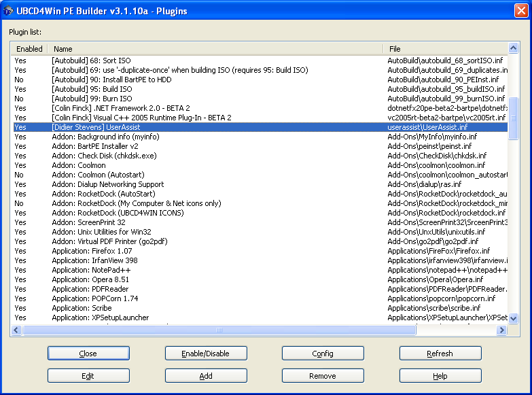Select 'Addon: Unix Utilities for Win32' row
The width and height of the screenshot is (532, 395).
[x=260, y=232]
